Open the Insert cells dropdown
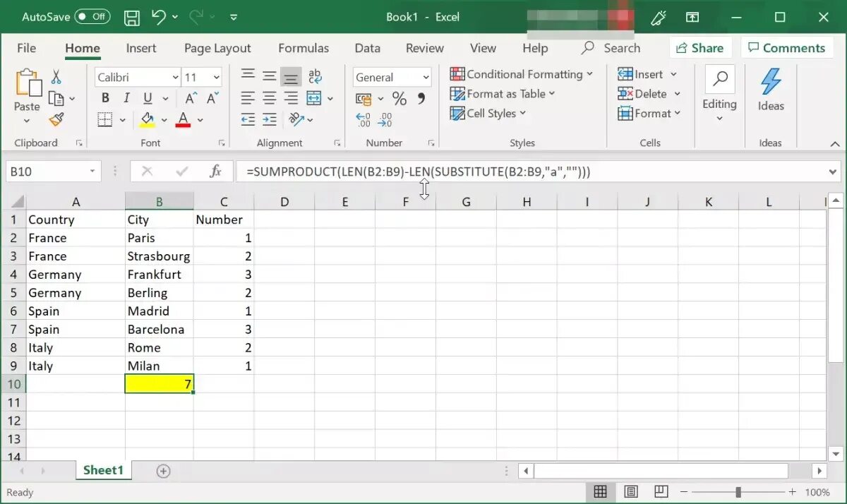This screenshot has height=504, width=847. click(673, 74)
